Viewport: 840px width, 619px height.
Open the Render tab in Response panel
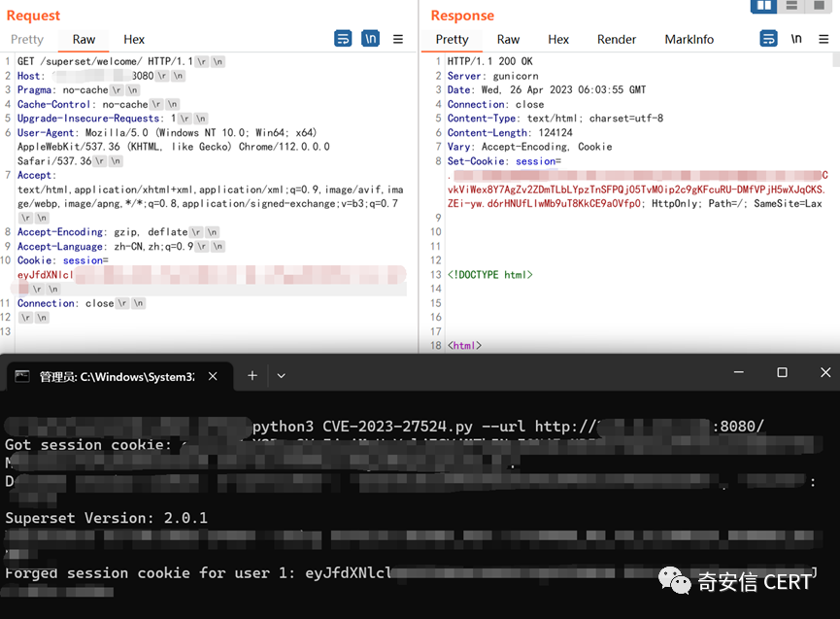coord(617,40)
